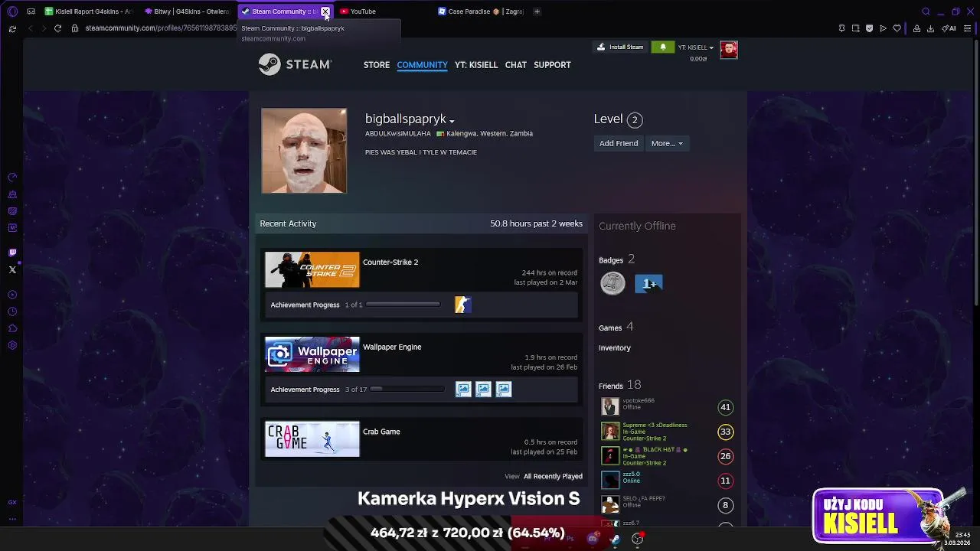Click the user avatar in the Steam header
Screen dimensions: 980x551
[729, 50]
